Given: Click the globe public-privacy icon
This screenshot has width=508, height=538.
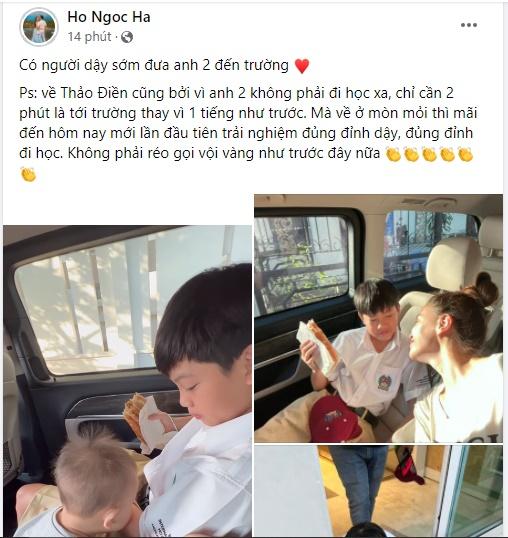Looking at the screenshot, I should pos(127,37).
